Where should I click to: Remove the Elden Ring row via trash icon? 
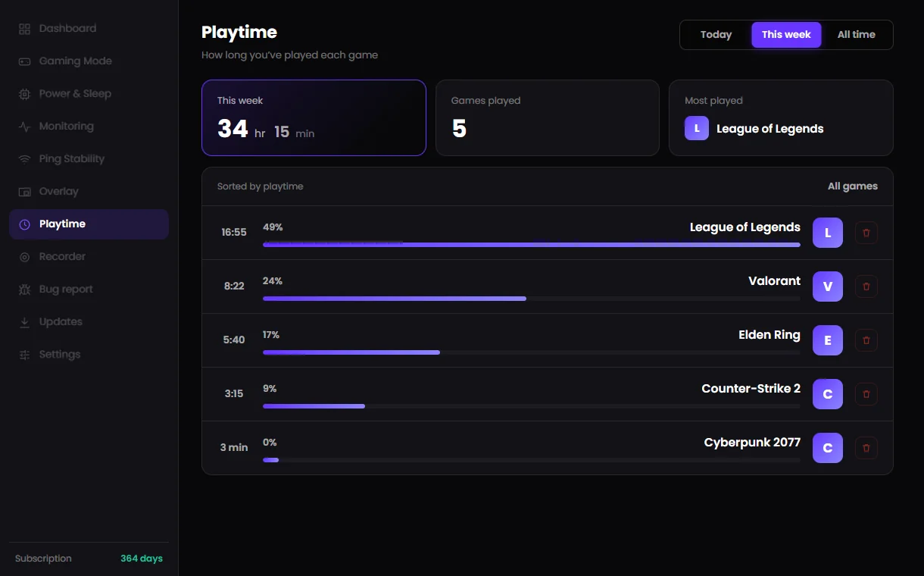pyautogui.click(x=866, y=340)
